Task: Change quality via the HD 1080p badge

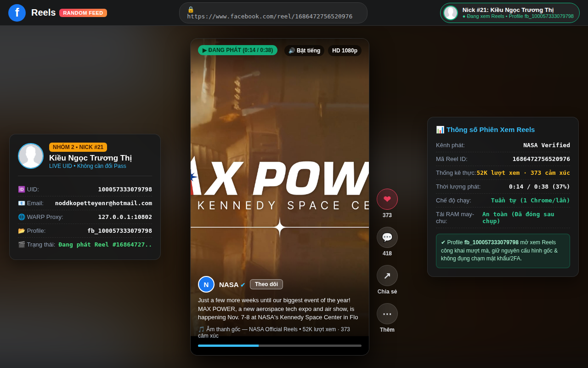Action: [x=345, y=51]
